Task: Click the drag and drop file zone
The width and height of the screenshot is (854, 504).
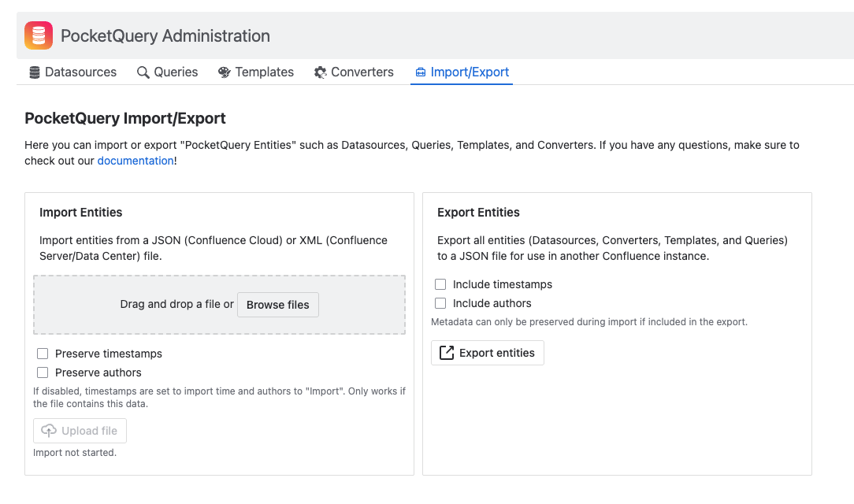Action: 220,305
